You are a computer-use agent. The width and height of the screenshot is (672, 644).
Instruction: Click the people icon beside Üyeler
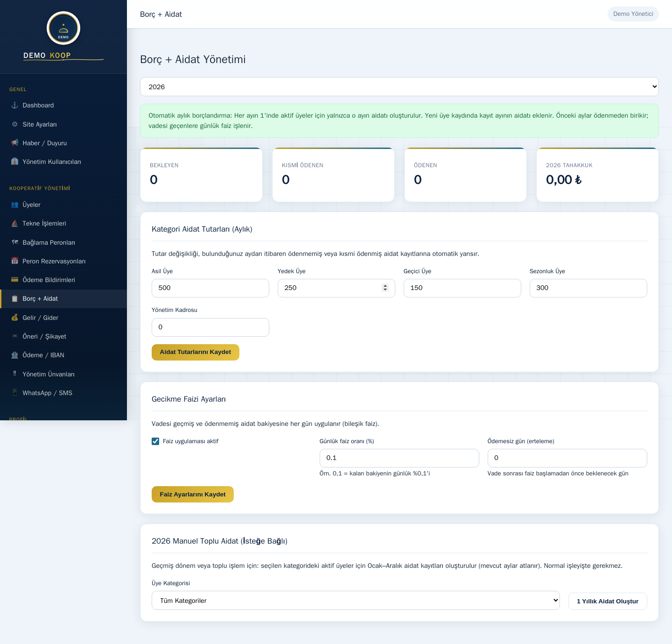[15, 205]
